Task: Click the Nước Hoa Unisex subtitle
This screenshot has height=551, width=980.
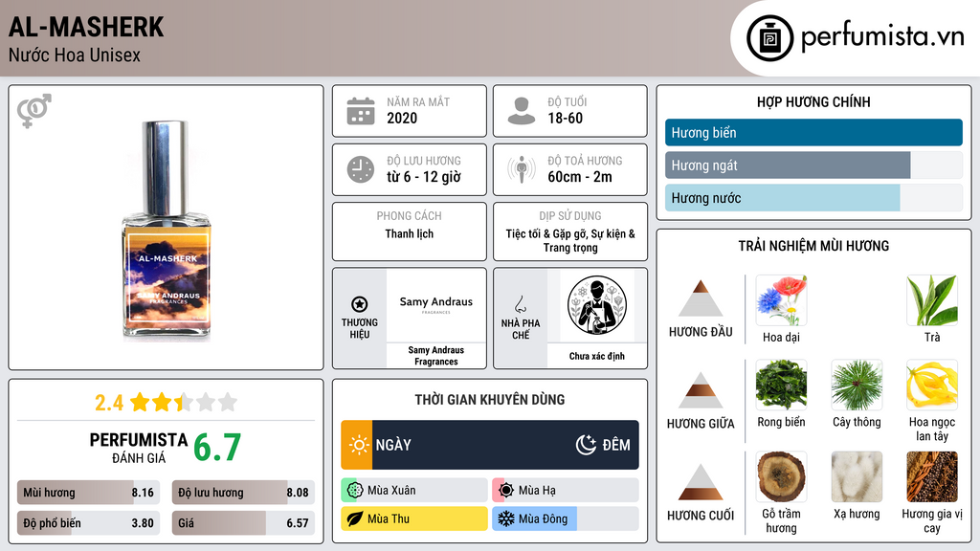Action: click(x=75, y=55)
